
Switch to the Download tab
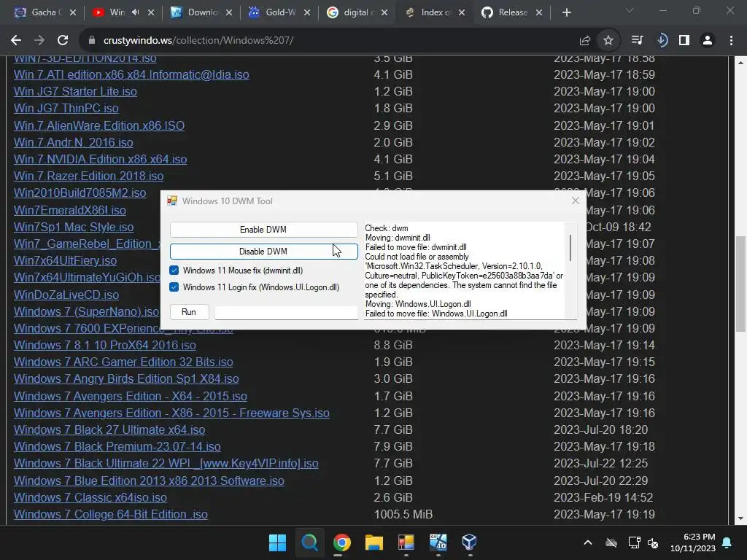click(x=202, y=12)
